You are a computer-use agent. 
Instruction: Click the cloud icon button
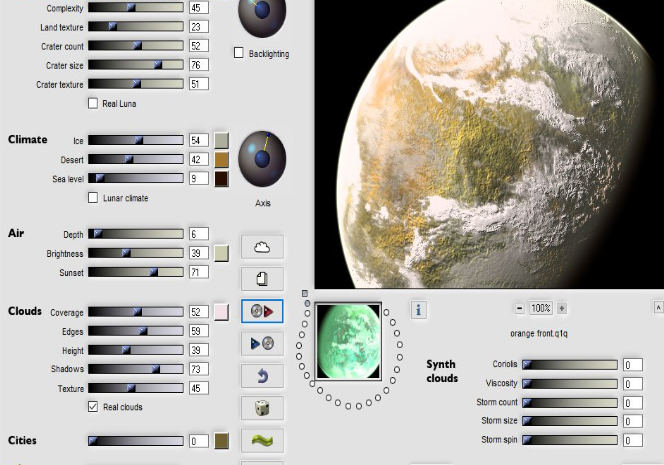(x=262, y=247)
